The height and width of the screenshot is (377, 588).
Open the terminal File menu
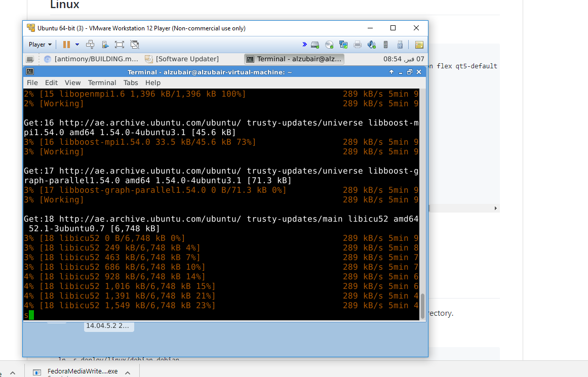click(32, 83)
